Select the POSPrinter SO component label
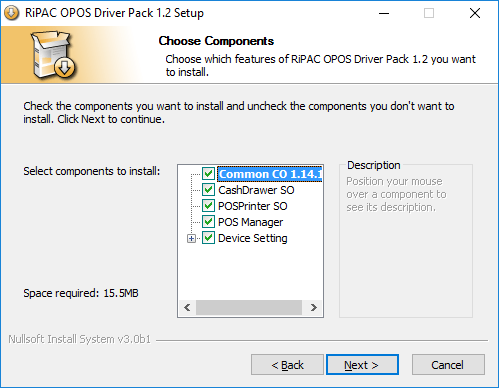The height and width of the screenshot is (388, 499). point(252,206)
